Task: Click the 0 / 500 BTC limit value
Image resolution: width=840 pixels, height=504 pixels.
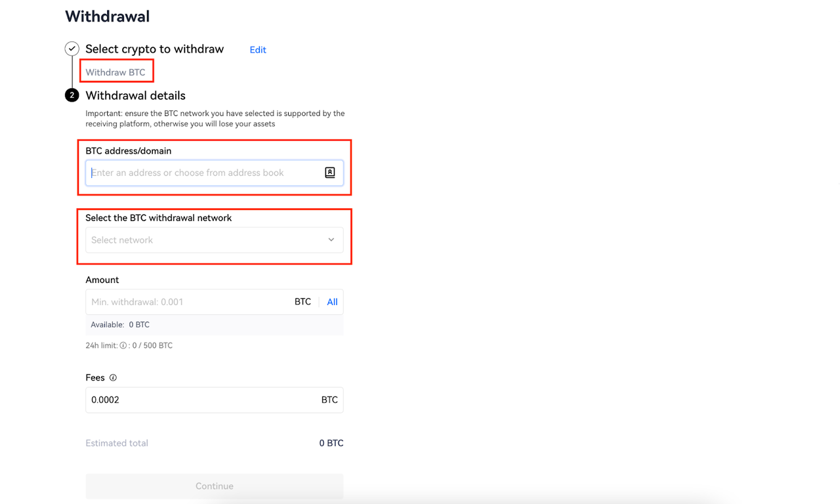Action: click(x=152, y=345)
